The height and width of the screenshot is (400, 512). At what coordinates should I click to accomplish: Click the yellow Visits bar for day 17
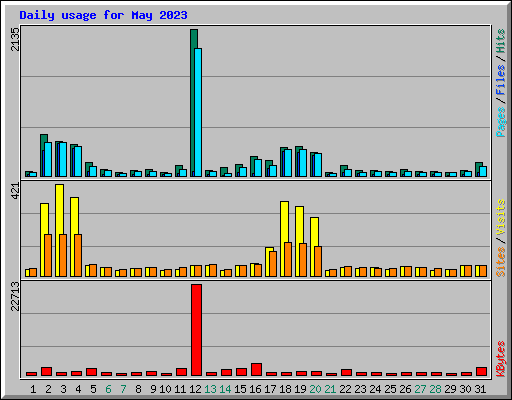point(268,262)
